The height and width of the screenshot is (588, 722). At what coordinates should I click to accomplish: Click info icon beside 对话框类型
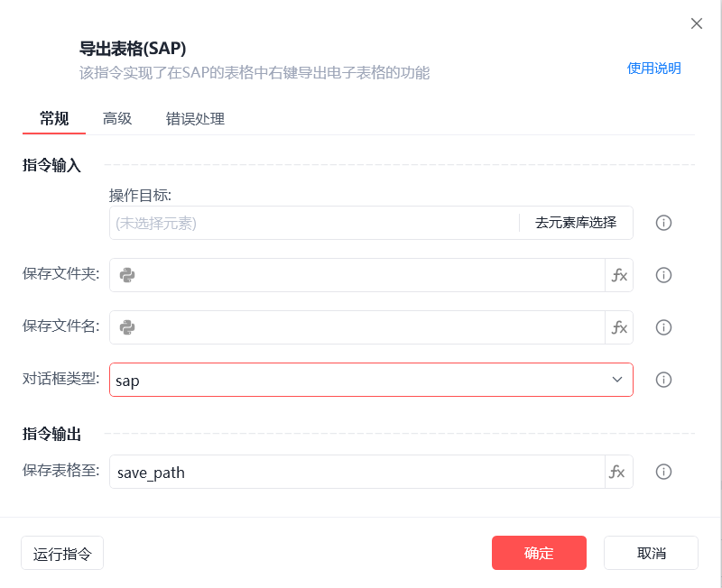pos(663,380)
